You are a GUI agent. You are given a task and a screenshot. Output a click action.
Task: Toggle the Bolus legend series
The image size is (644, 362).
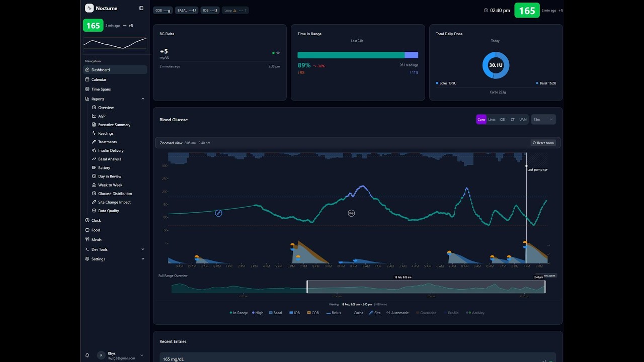(x=334, y=313)
